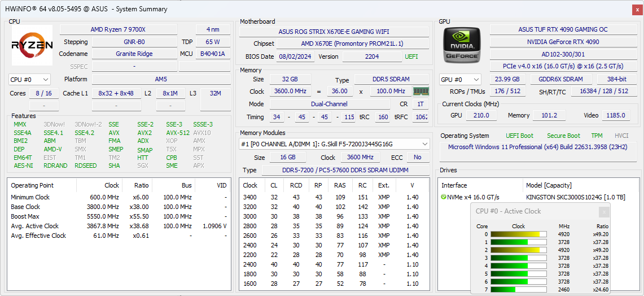Click the AMD Ryzen 7 9700X name field
This screenshot has height=296, width=644.
coord(119,29)
